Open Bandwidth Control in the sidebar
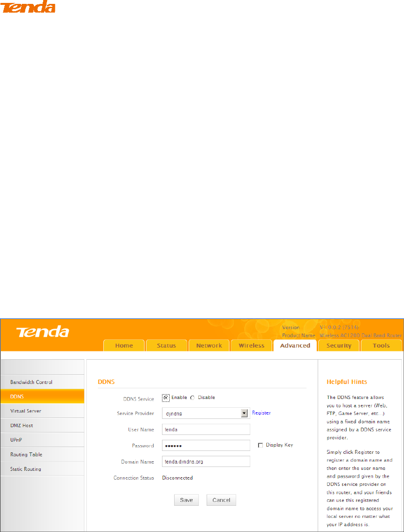 tap(42, 382)
